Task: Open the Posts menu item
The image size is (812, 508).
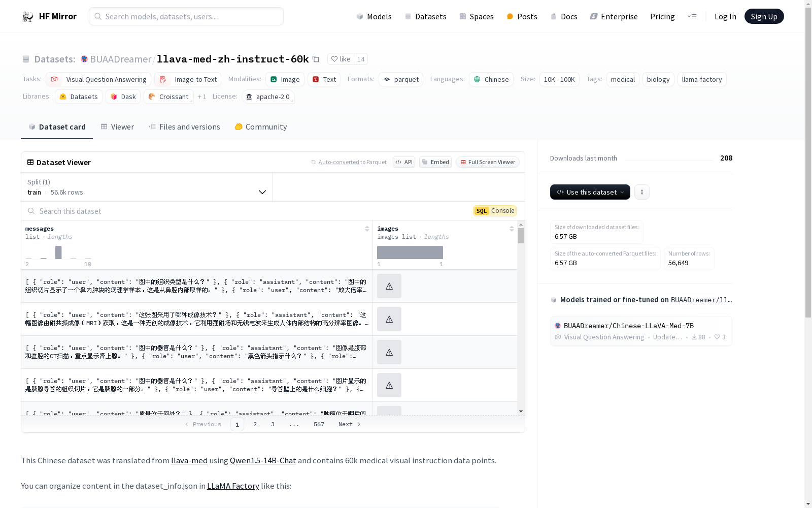Action: click(x=522, y=16)
